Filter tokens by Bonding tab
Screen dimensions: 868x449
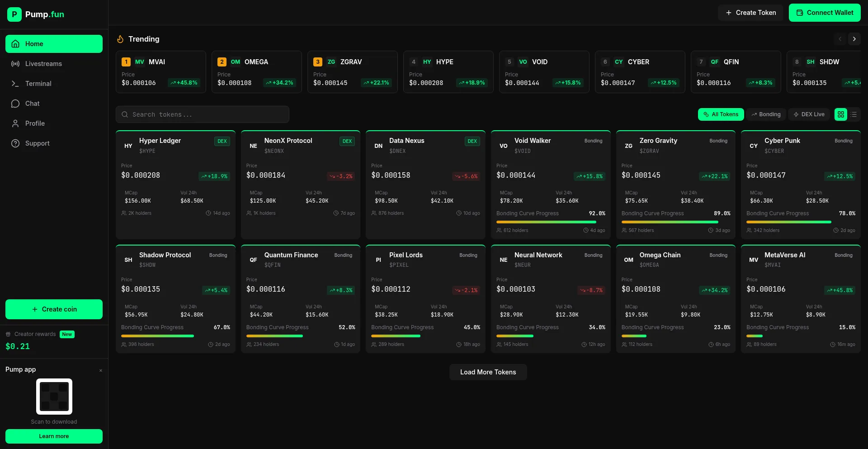(766, 114)
